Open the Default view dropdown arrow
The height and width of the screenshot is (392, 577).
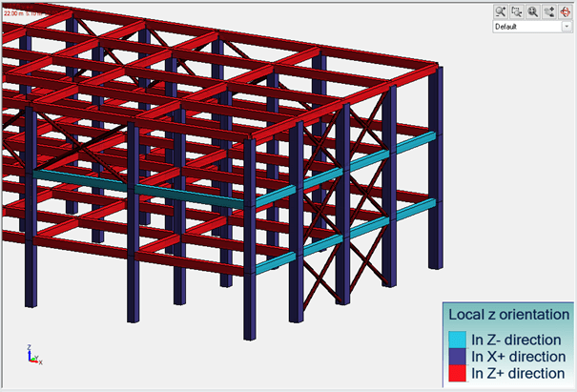pos(565,27)
